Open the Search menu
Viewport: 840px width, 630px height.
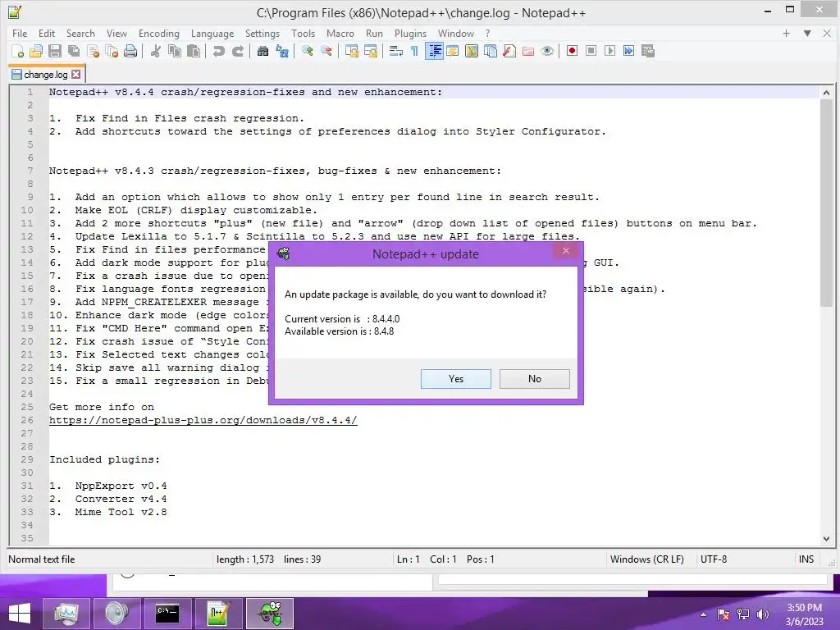(80, 33)
